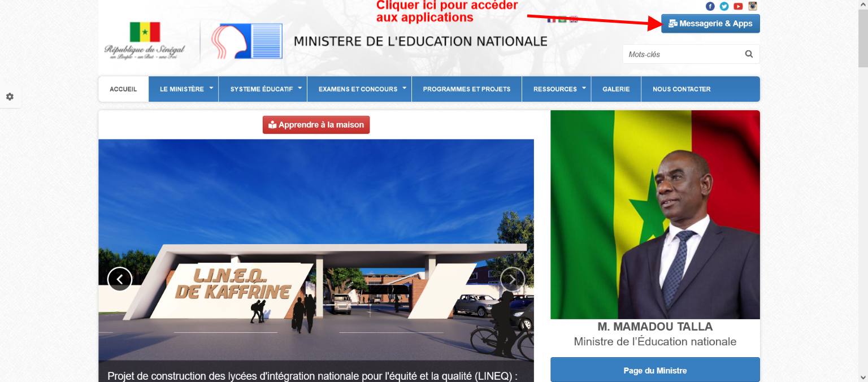Image resolution: width=868 pixels, height=382 pixels.
Task: Expand the SYSTEME ÉDUCATIF dropdown
Action: 262,89
